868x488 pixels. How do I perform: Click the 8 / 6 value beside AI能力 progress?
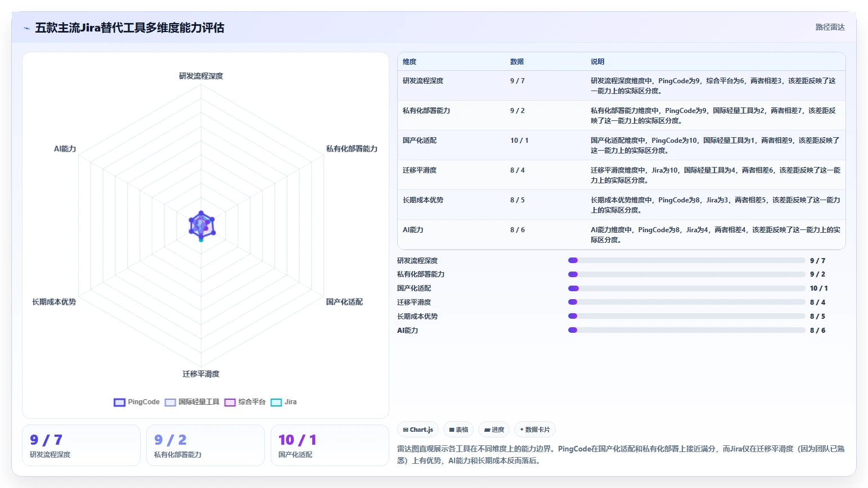pos(817,331)
